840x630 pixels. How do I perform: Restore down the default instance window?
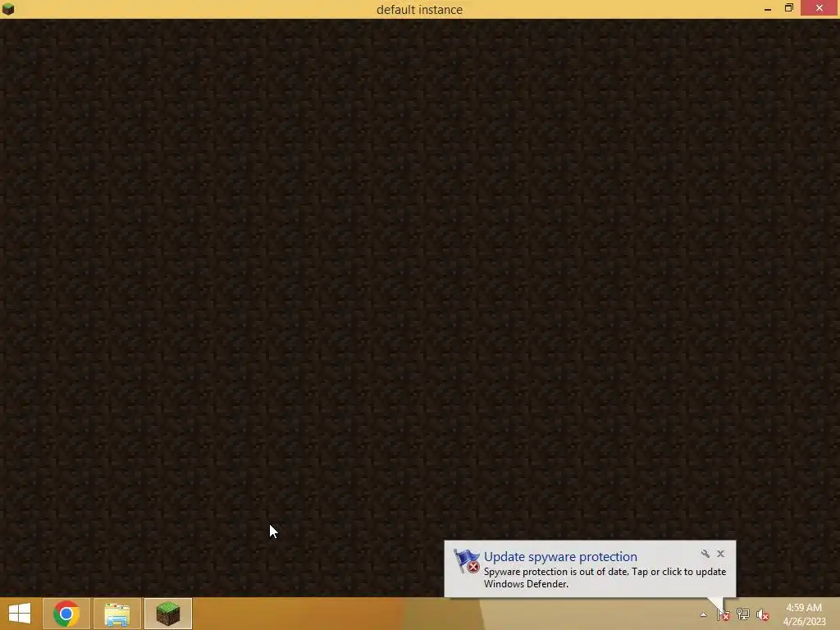789,8
